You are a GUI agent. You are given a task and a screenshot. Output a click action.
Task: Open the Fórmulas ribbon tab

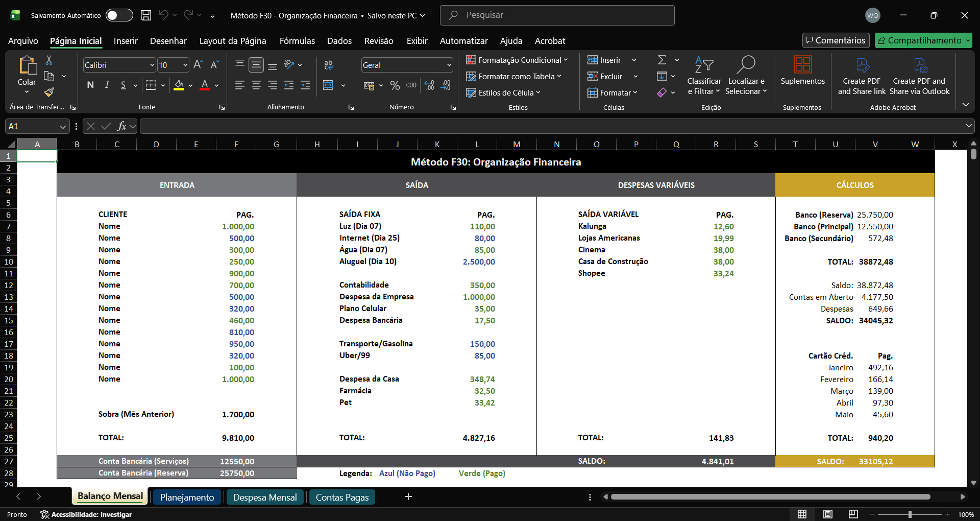297,41
